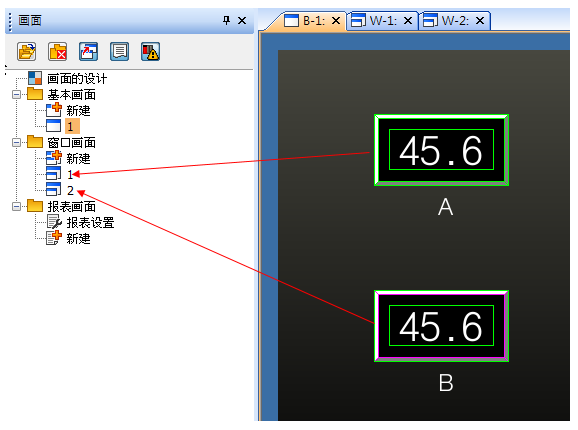The width and height of the screenshot is (578, 430).
Task: Collapse the 报表画面 folder
Action: tap(17, 206)
